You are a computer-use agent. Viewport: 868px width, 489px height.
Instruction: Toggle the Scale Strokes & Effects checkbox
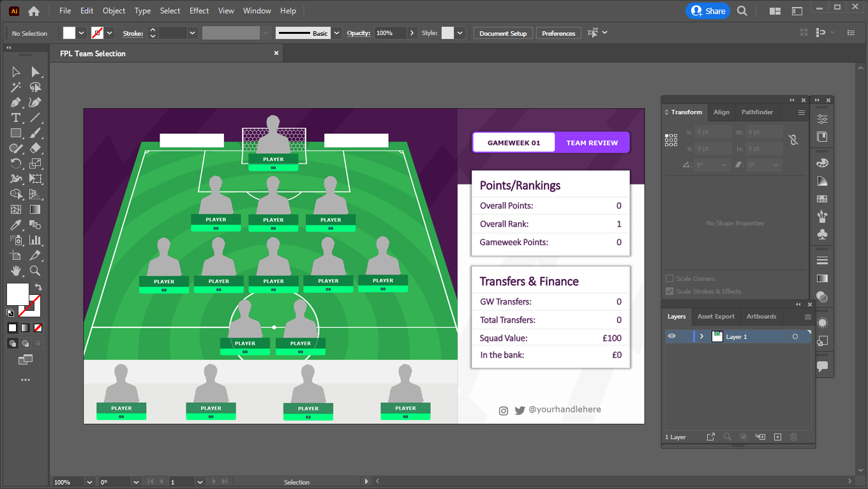(x=670, y=291)
